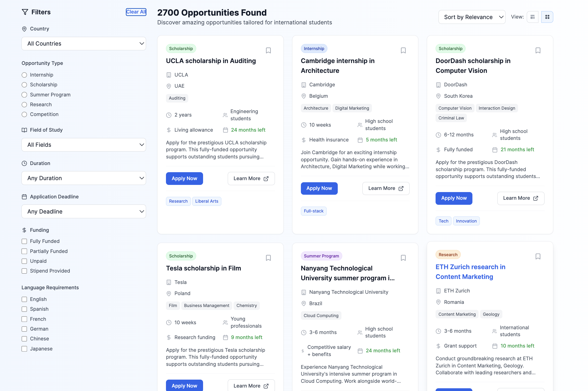Screen dimensions: 588x391
Task: Select the Internship opportunity type
Action: tap(24, 75)
